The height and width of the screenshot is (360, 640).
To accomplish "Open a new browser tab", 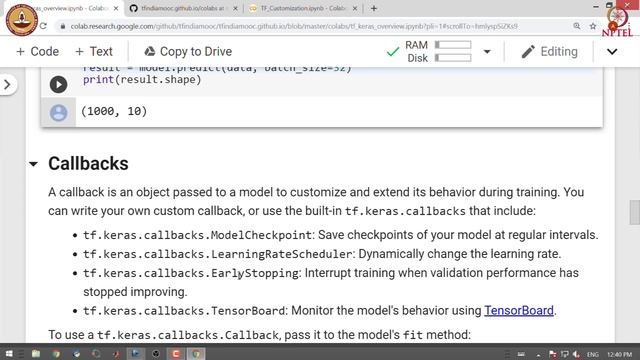I will 373,8.
